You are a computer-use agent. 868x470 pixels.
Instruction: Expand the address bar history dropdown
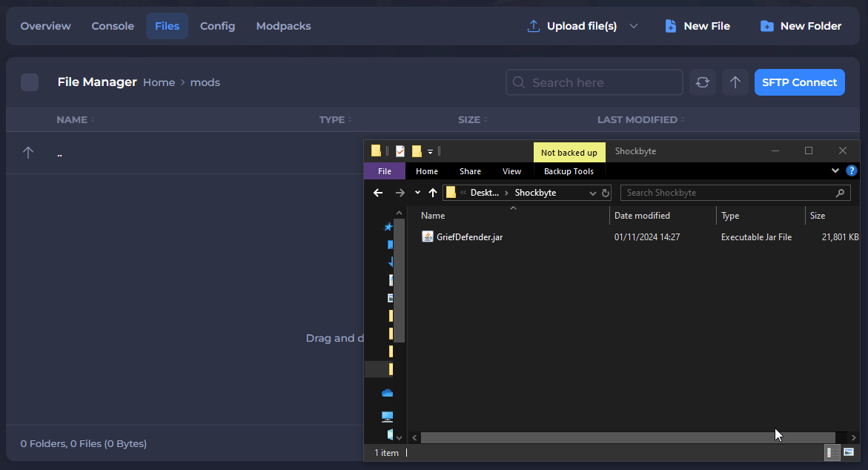click(592, 193)
